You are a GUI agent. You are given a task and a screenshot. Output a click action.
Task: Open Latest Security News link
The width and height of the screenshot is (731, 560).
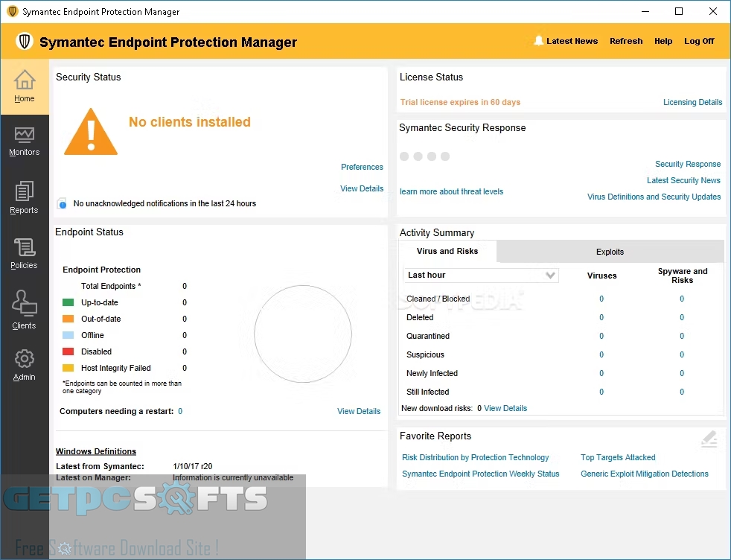(x=683, y=180)
